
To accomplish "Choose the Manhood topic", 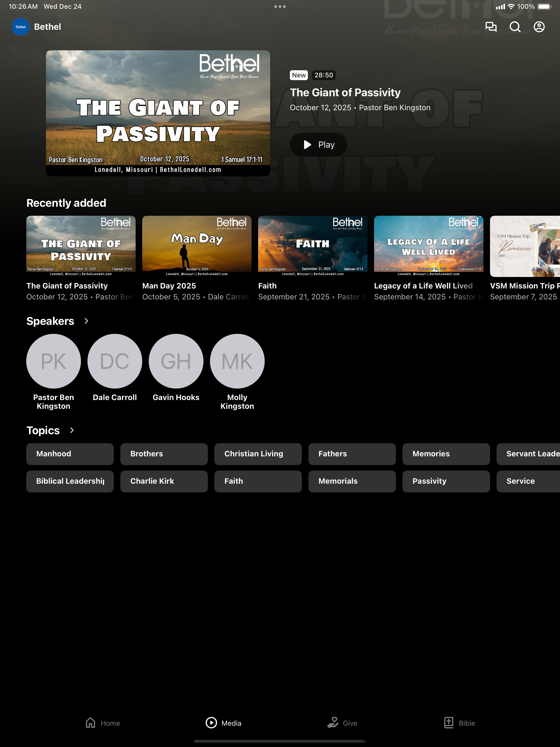I will pyautogui.click(x=70, y=454).
